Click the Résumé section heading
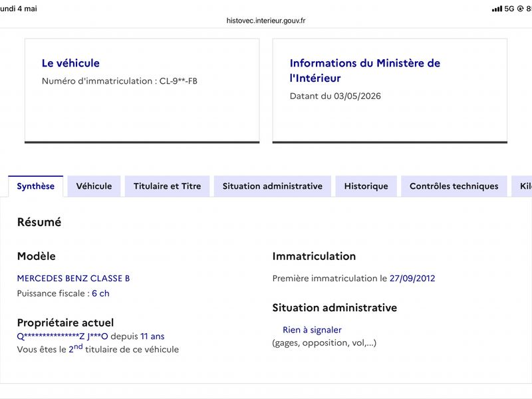 pos(39,222)
